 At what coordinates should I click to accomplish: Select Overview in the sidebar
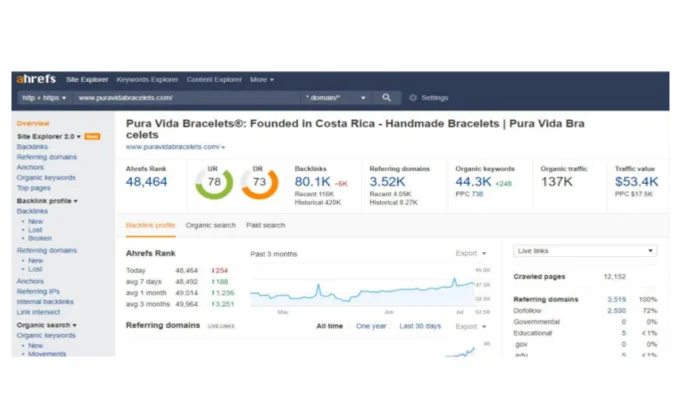click(33, 123)
